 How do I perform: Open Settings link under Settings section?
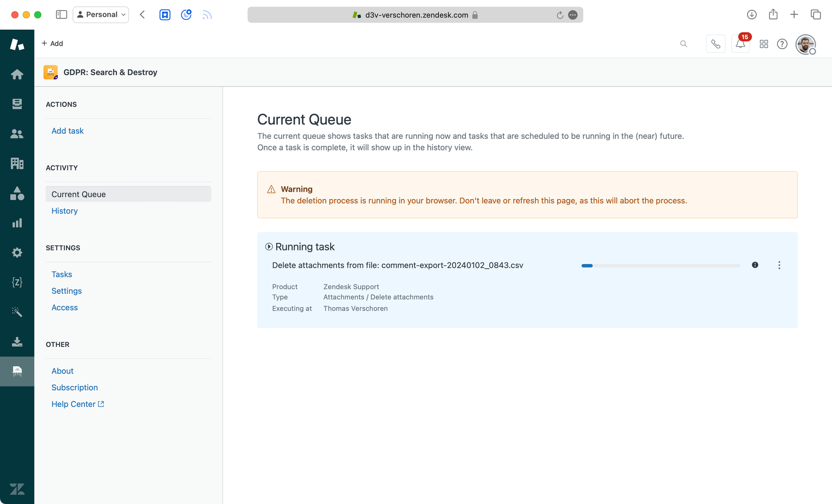coord(67,291)
